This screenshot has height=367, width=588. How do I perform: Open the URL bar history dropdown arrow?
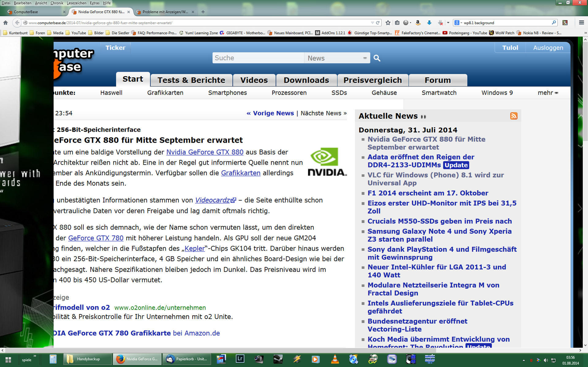click(x=372, y=23)
